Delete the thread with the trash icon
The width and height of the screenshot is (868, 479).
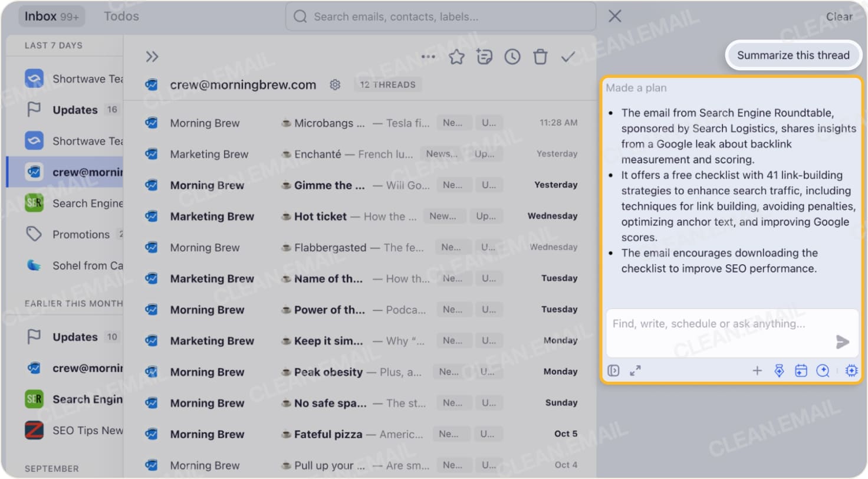click(540, 56)
